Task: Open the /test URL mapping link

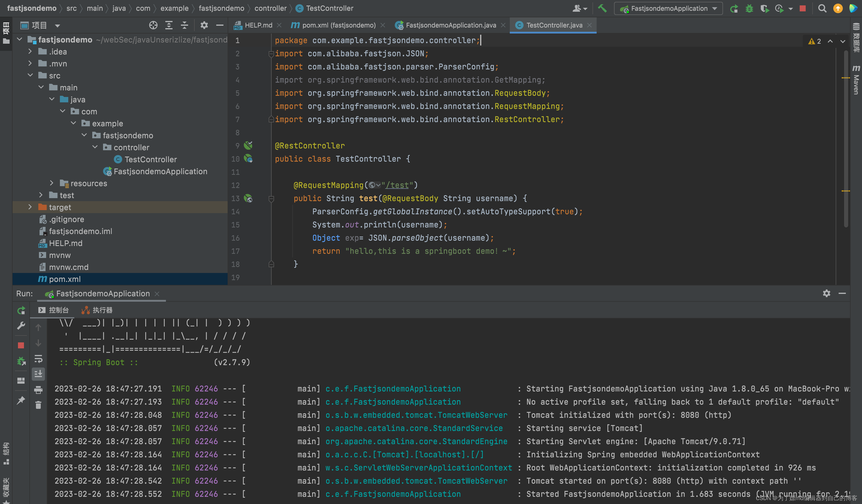Action: coord(397,185)
